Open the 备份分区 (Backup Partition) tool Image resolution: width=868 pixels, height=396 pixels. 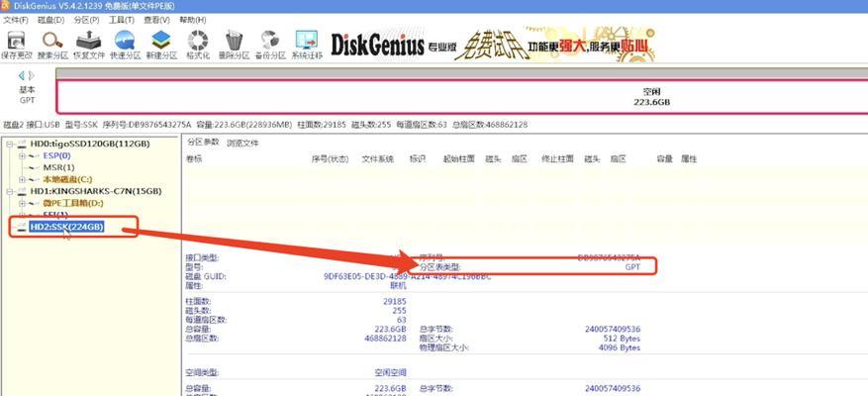point(270,46)
